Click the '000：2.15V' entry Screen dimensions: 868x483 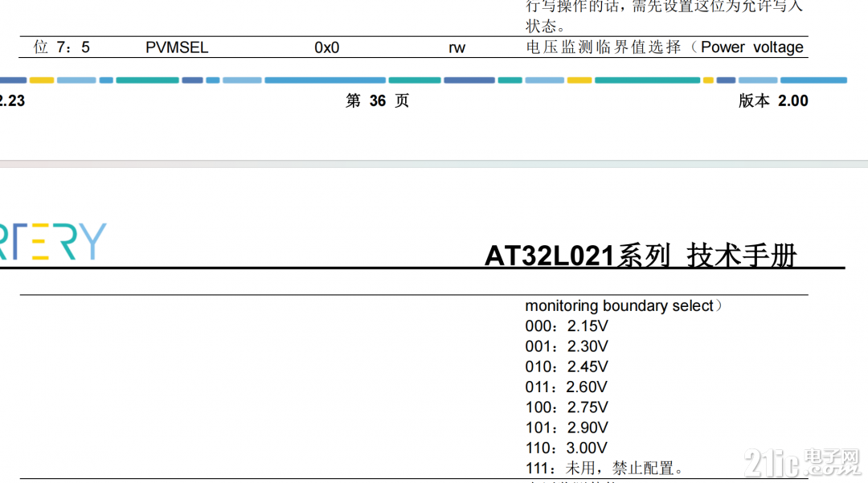[567, 326]
